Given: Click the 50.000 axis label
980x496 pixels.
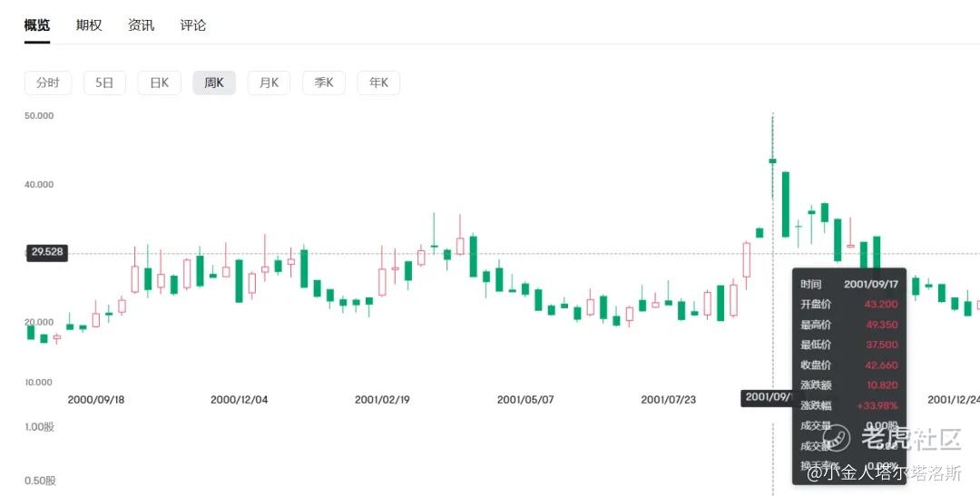Looking at the screenshot, I should [39, 115].
